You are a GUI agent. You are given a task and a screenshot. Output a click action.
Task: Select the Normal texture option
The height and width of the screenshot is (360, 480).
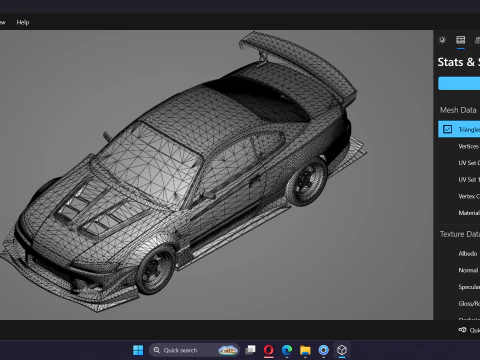[468, 270]
